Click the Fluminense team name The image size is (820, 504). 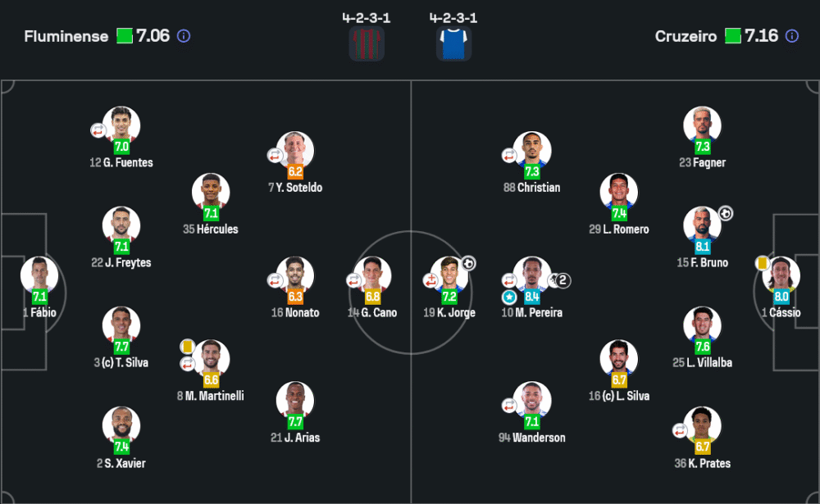point(66,37)
